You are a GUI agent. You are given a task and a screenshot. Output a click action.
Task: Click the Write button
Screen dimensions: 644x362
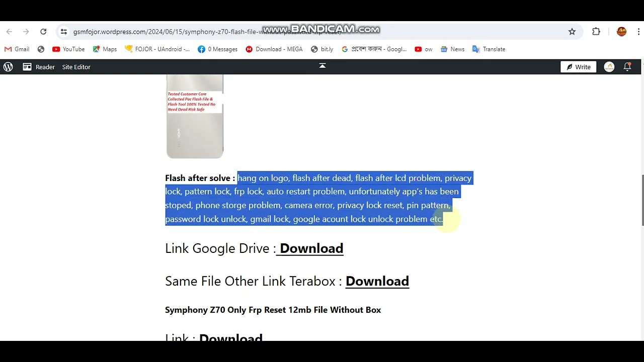579,67
